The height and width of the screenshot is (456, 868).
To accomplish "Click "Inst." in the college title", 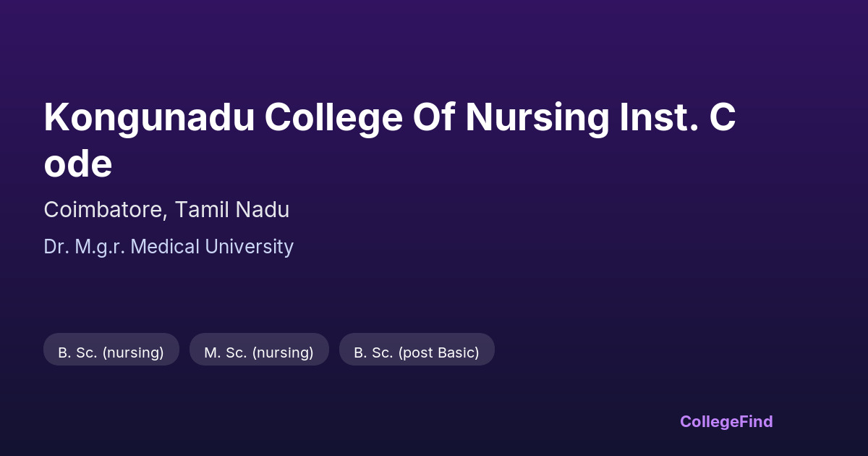I will tap(659, 118).
